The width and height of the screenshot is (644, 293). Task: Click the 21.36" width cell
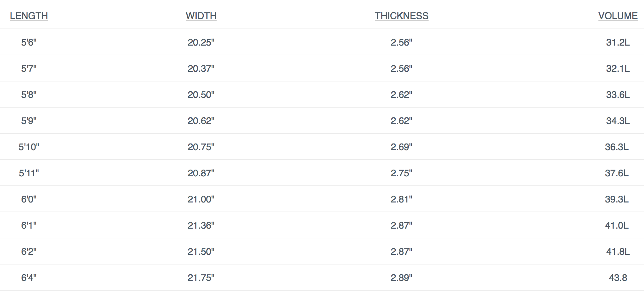201,225
